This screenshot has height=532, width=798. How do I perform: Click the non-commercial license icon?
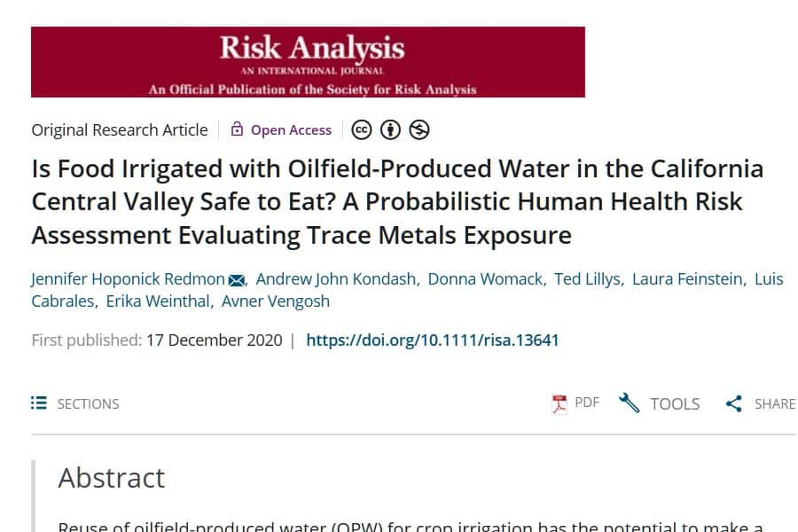coord(419,129)
